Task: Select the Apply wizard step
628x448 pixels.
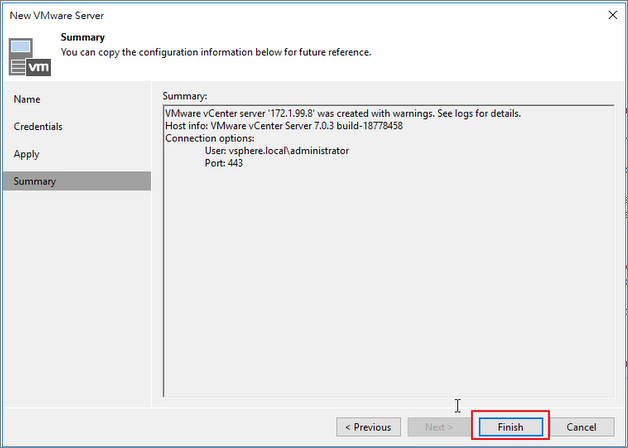Action: click(x=26, y=154)
